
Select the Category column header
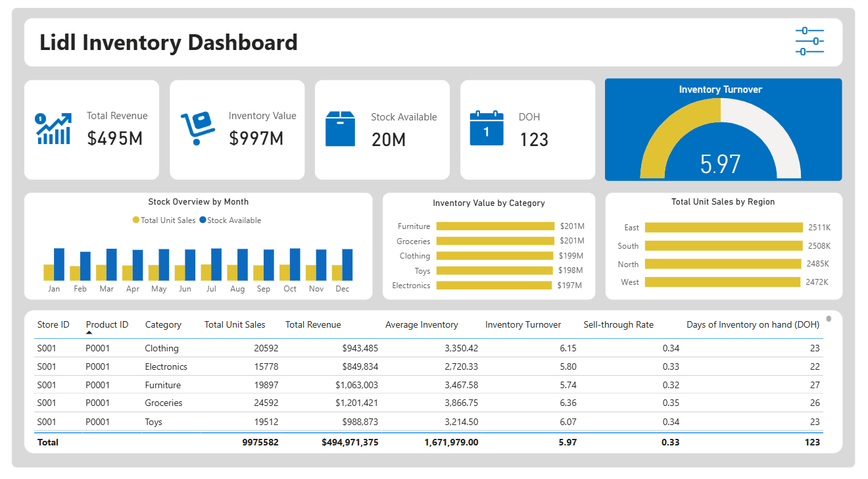[x=163, y=324]
